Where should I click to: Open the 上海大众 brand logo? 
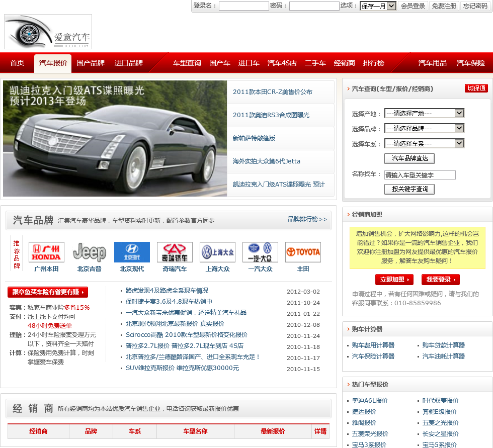click(217, 252)
